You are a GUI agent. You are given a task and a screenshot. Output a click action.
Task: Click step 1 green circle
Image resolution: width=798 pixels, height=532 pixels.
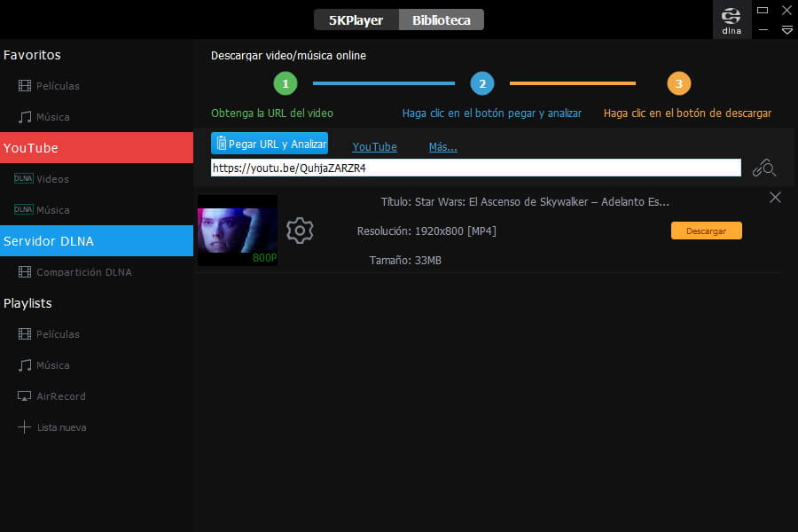[x=285, y=83]
